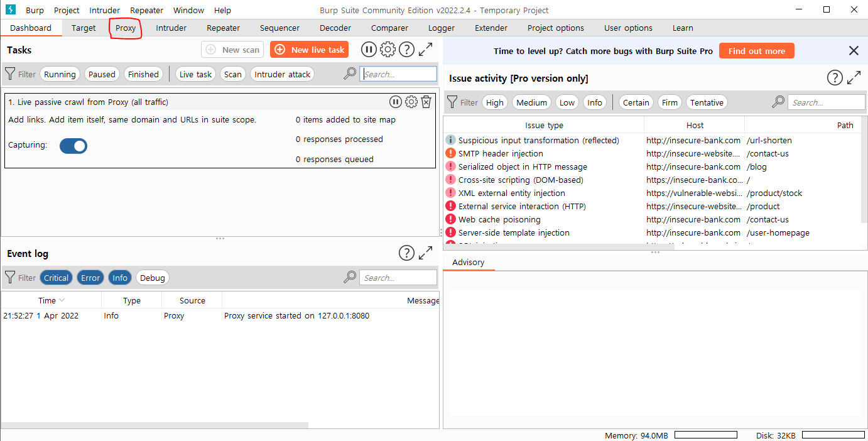The width and height of the screenshot is (868, 441).
Task: Click the Issue activity search field
Action: (827, 102)
